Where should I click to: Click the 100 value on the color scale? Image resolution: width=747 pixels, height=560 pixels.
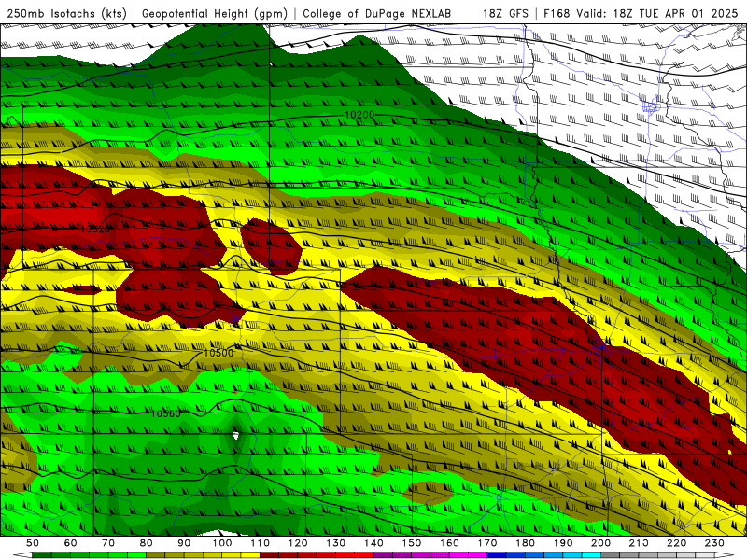[222, 543]
